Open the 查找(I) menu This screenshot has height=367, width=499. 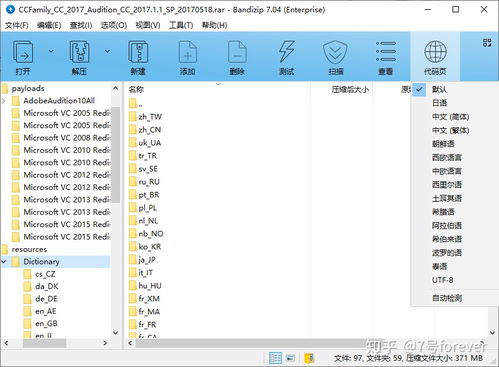tap(81, 25)
